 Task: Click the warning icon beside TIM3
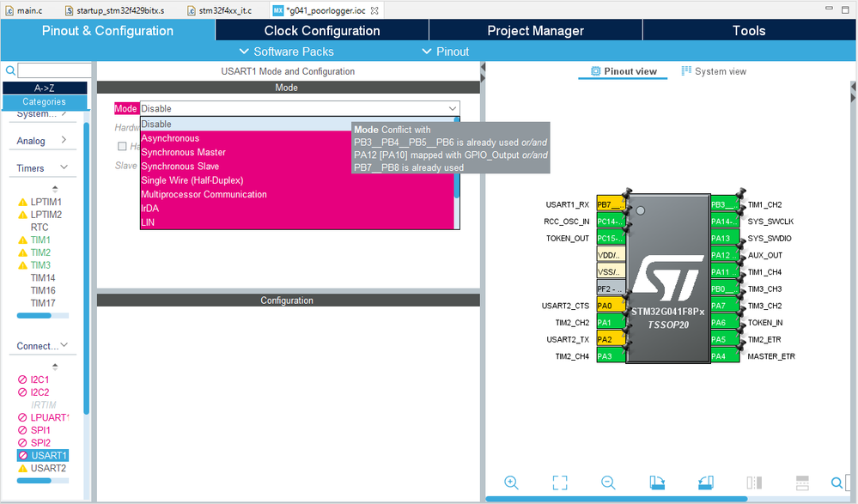click(x=22, y=264)
